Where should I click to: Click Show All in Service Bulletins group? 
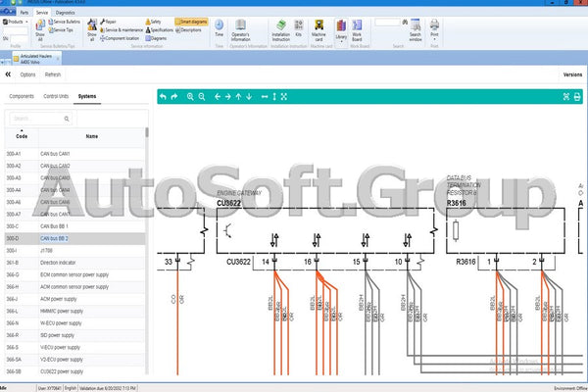coord(40,30)
